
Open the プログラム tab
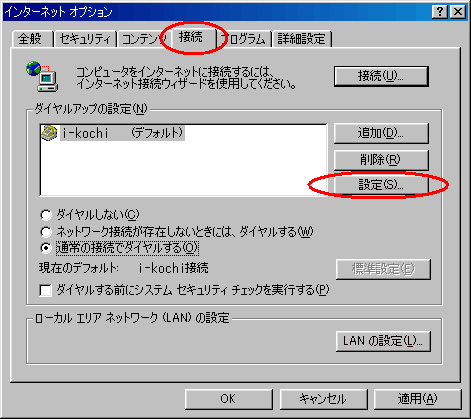pos(246,39)
